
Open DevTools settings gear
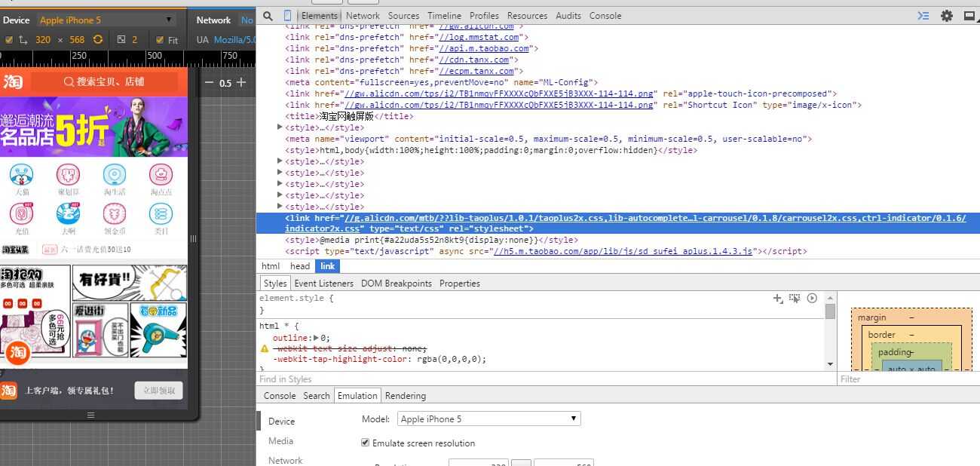(947, 15)
